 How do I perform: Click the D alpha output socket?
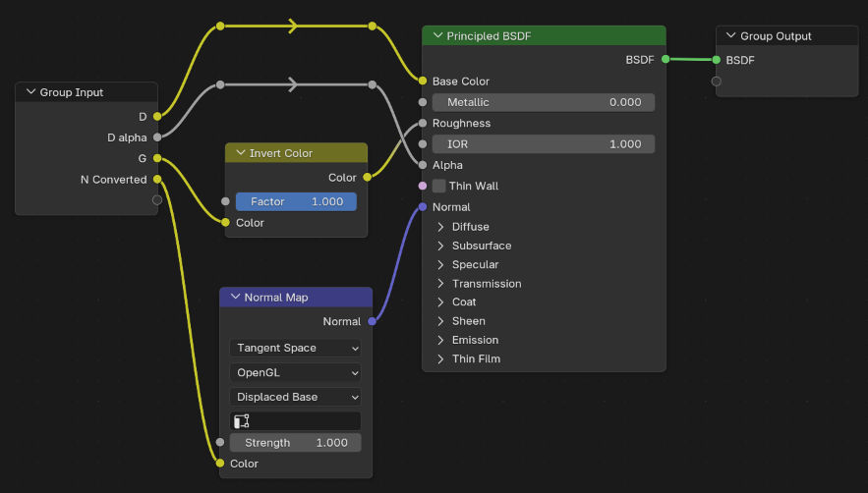157,137
